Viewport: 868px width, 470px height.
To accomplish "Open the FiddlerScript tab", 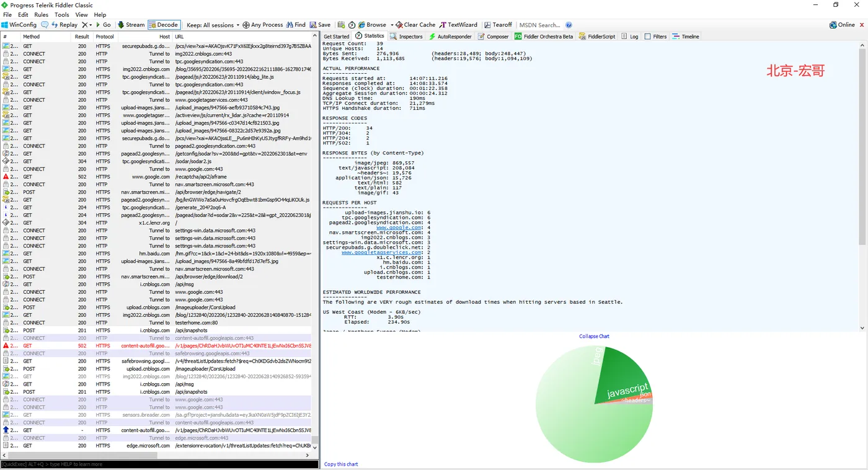I will tap(597, 37).
